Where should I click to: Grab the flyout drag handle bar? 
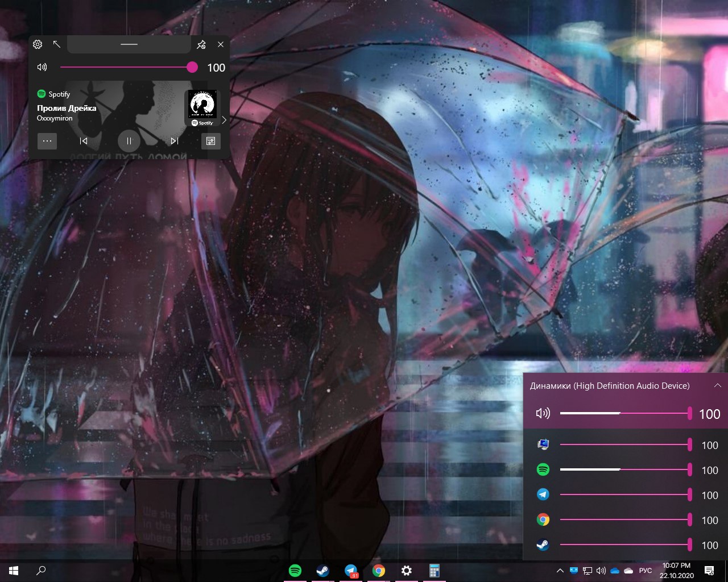[x=129, y=44]
